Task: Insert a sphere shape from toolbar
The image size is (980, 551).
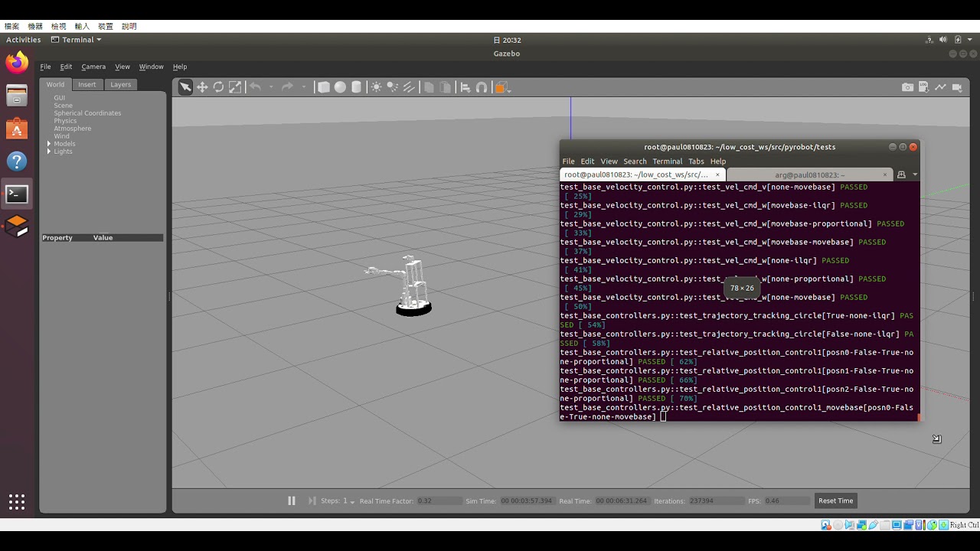Action: pos(340,87)
